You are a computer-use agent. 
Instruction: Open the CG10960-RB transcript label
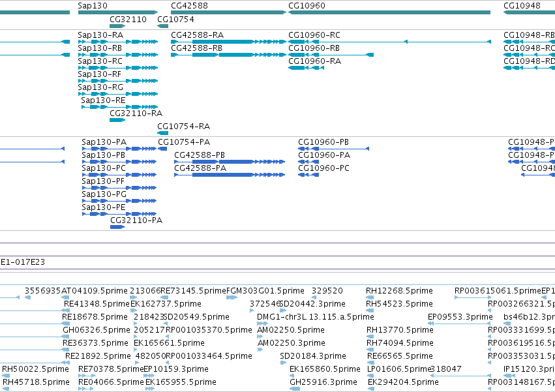(314, 48)
